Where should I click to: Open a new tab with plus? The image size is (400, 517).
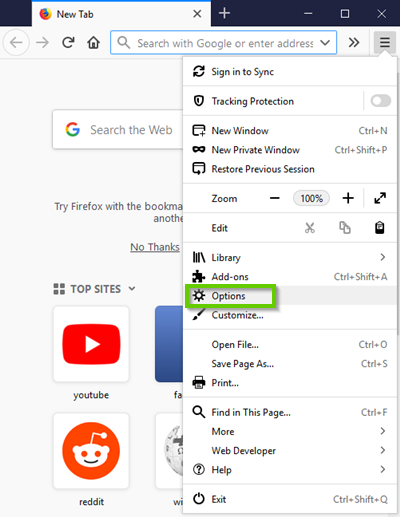[x=224, y=13]
